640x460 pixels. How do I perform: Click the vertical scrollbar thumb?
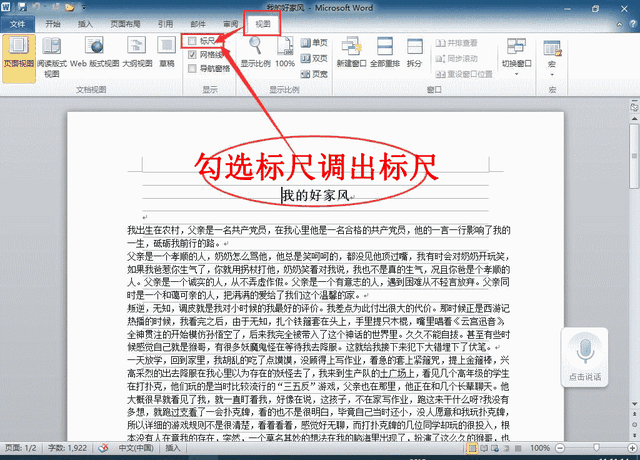(634, 156)
